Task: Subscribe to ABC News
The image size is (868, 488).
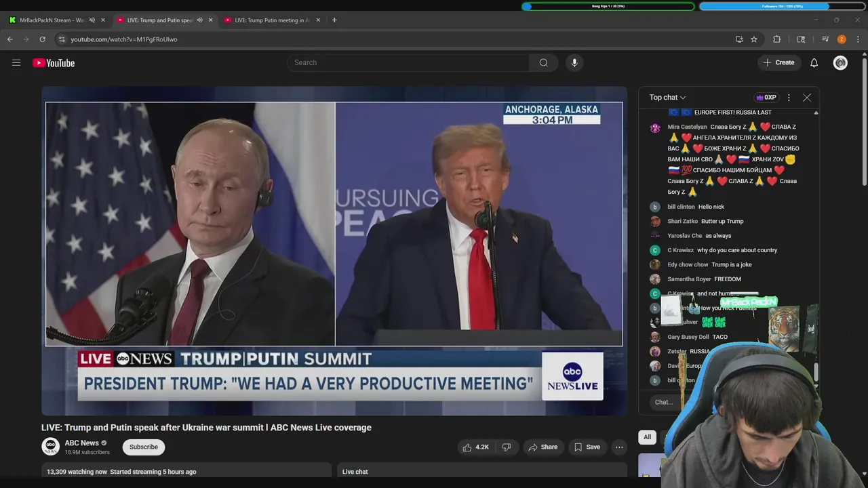Action: coord(144,447)
